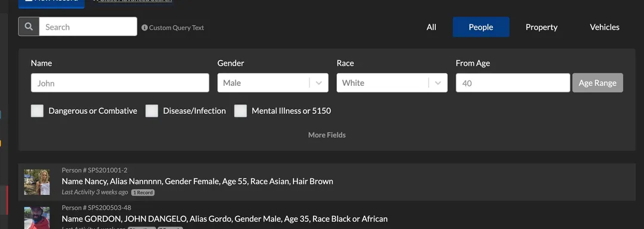This screenshot has width=644, height=229.
Task: Expand More Fields section
Action: click(x=327, y=135)
